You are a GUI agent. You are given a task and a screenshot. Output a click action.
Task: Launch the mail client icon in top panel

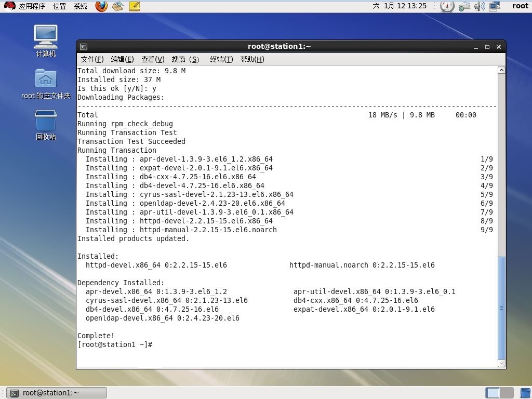pyautogui.click(x=118, y=6)
